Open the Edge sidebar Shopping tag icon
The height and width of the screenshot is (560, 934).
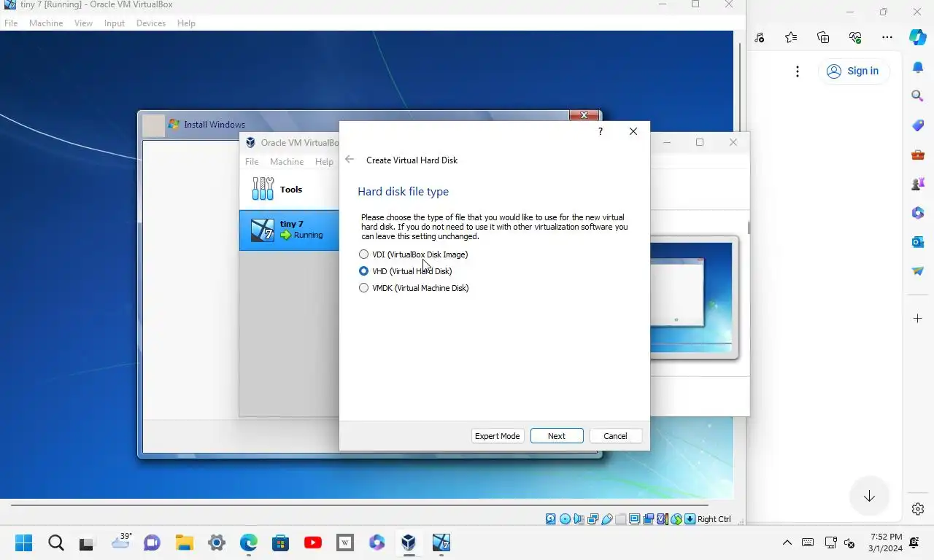(x=918, y=125)
